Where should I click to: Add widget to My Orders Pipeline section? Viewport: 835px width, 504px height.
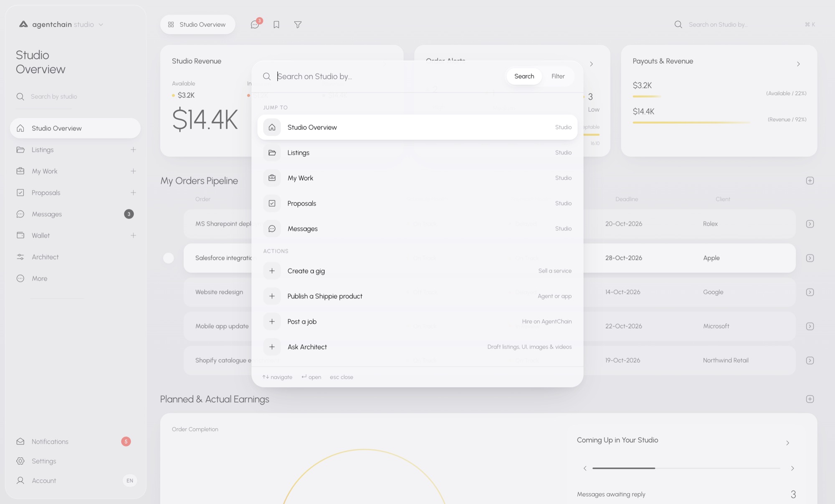810,181
